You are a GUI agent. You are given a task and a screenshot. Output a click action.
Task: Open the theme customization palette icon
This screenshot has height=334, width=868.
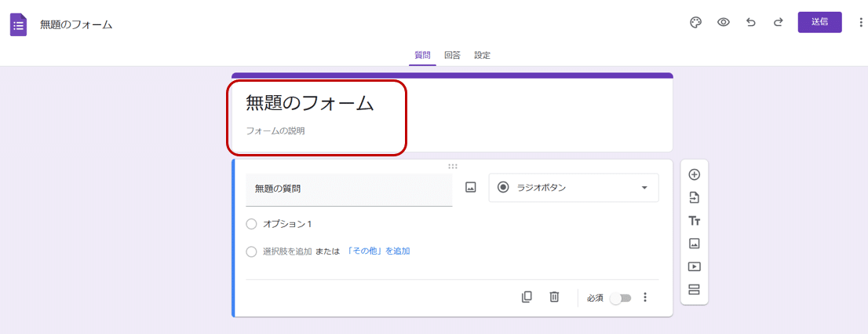[x=695, y=22]
